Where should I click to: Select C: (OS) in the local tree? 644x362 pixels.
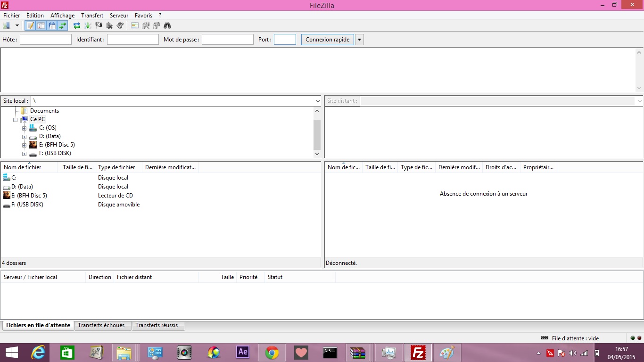(x=48, y=128)
